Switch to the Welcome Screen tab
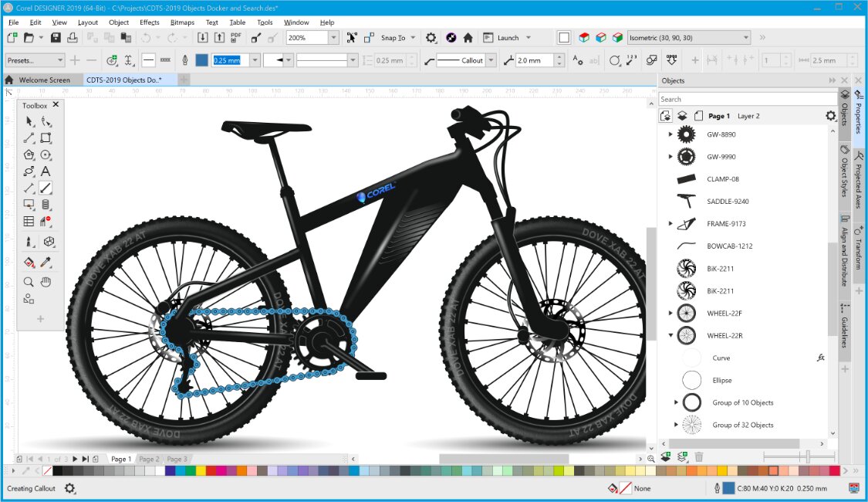The height and width of the screenshot is (502, 868). click(44, 80)
